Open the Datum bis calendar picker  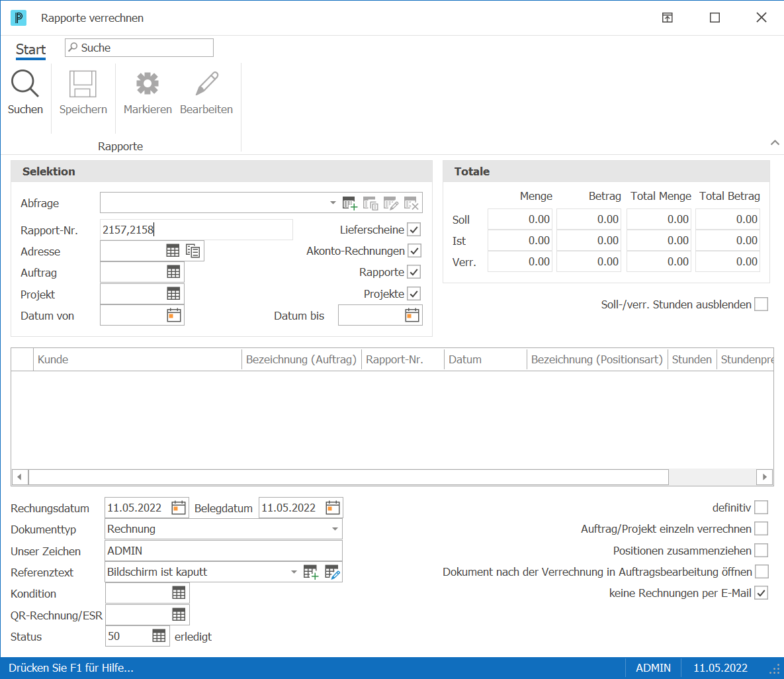click(x=412, y=315)
